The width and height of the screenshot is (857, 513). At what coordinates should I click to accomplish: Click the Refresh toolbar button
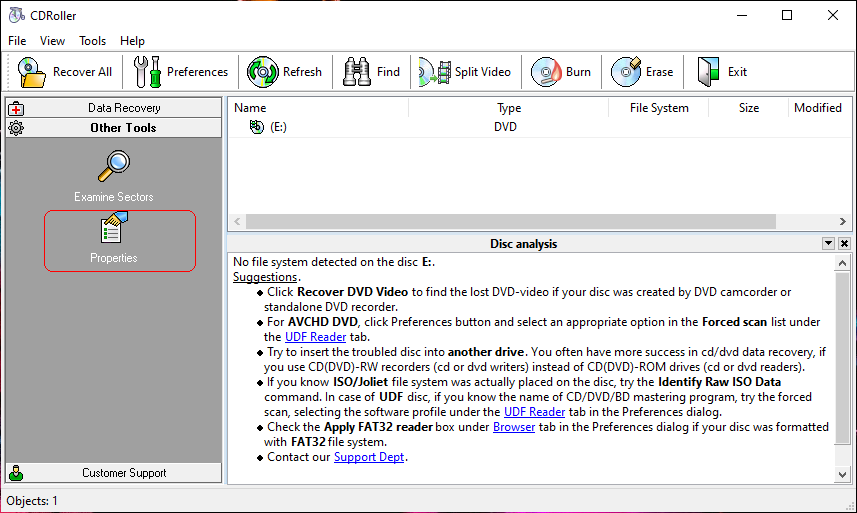[x=284, y=72]
